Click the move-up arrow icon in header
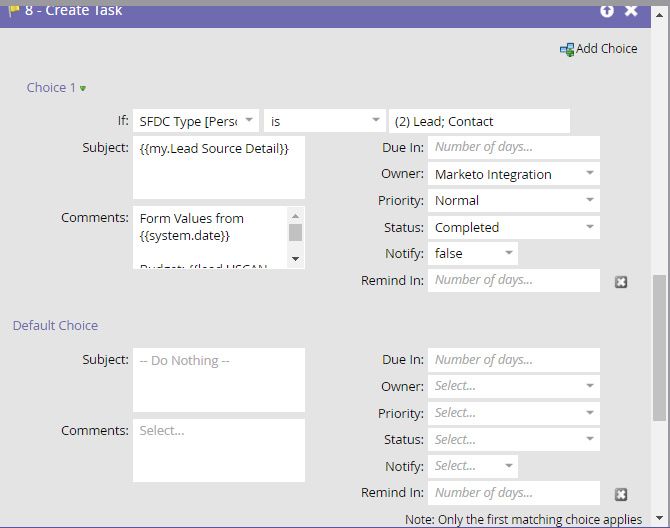Image resolution: width=670 pixels, height=528 pixels. tap(606, 10)
